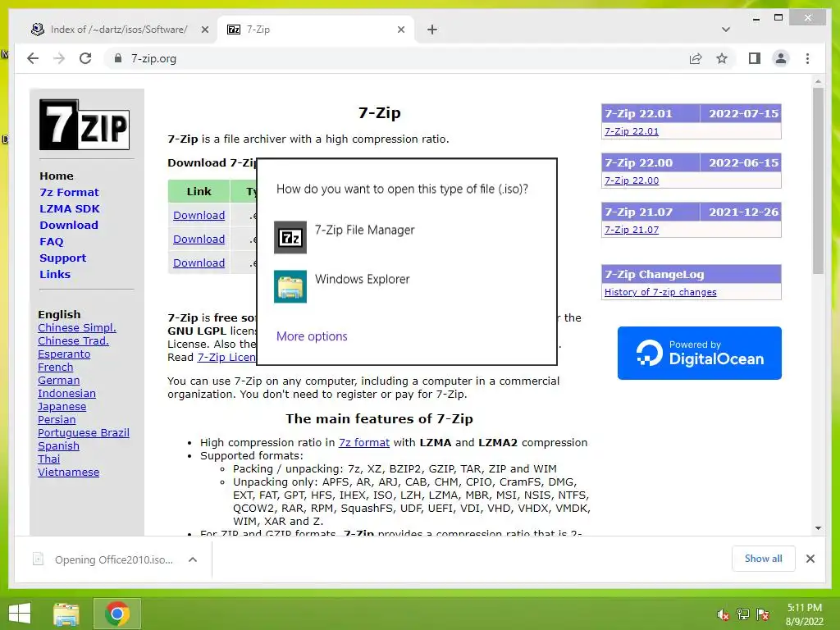Open the 7z Format sidebar link

pyautogui.click(x=69, y=192)
